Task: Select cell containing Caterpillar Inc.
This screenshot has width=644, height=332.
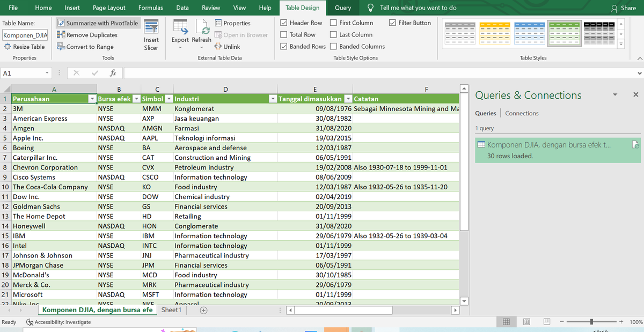Action: tap(54, 158)
